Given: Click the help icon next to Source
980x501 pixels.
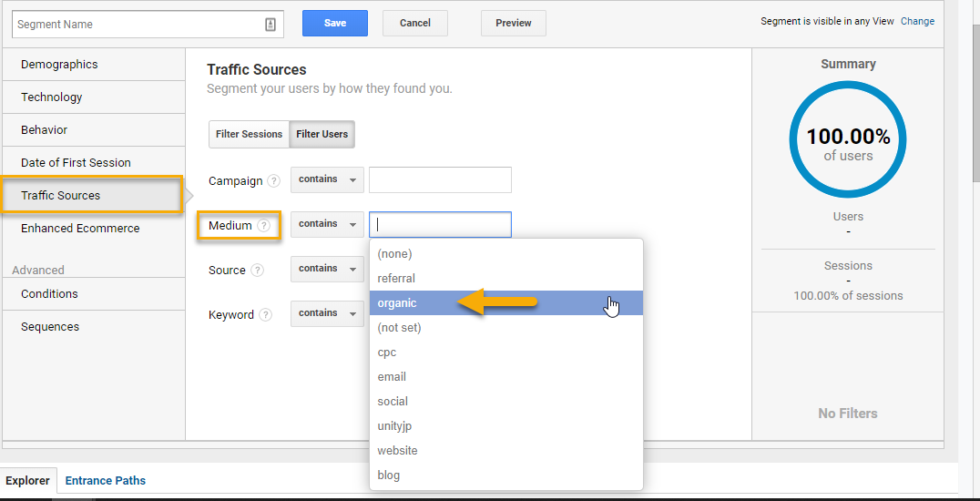Looking at the screenshot, I should coord(258,271).
